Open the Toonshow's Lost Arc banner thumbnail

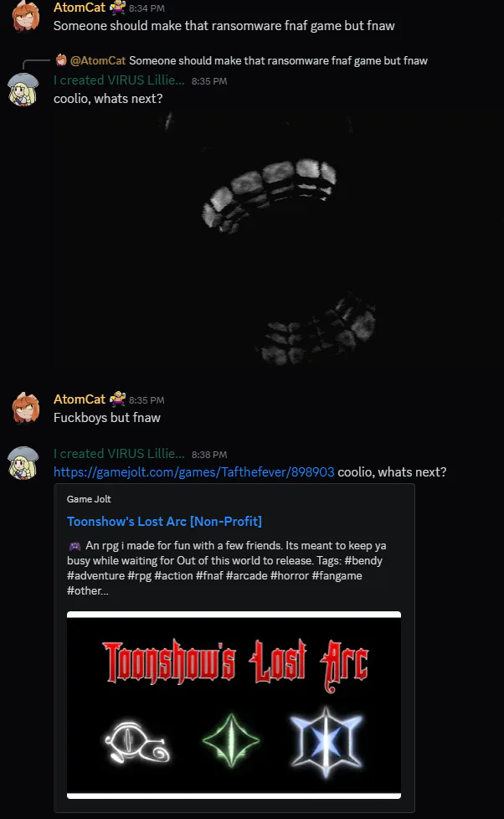click(234, 705)
